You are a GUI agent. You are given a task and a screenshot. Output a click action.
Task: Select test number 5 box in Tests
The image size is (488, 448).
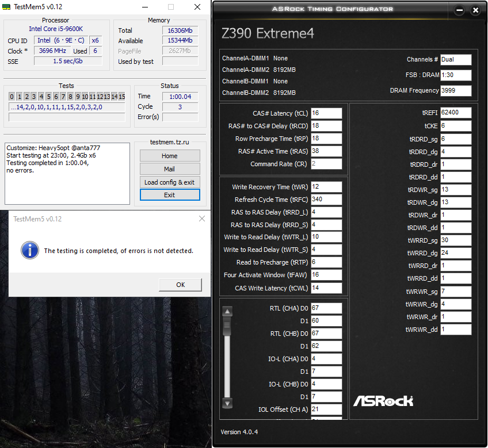coord(48,97)
